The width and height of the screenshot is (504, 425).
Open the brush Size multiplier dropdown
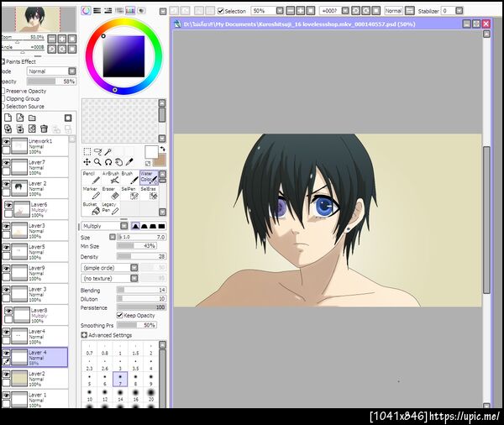pyautogui.click(x=113, y=237)
